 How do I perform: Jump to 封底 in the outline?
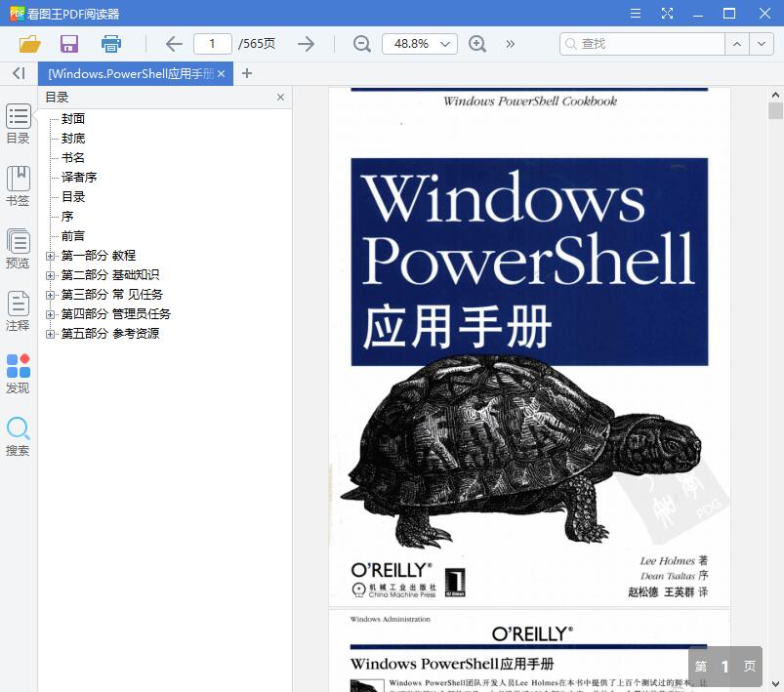[x=73, y=138]
